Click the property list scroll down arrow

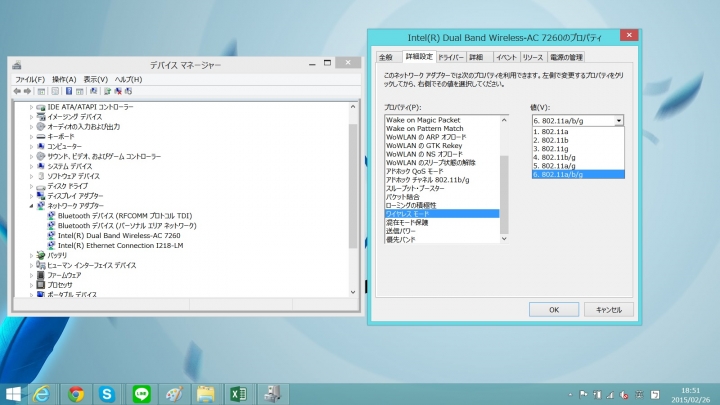point(504,239)
